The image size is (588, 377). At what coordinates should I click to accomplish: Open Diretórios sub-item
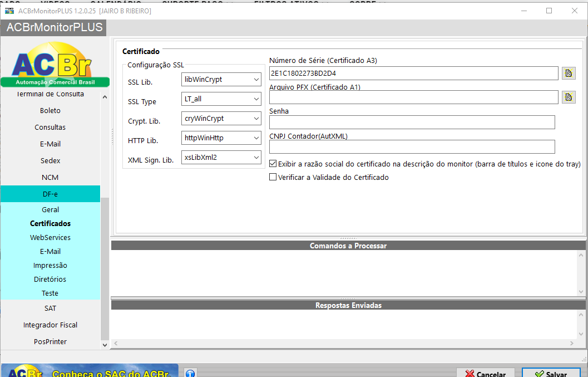click(50, 279)
